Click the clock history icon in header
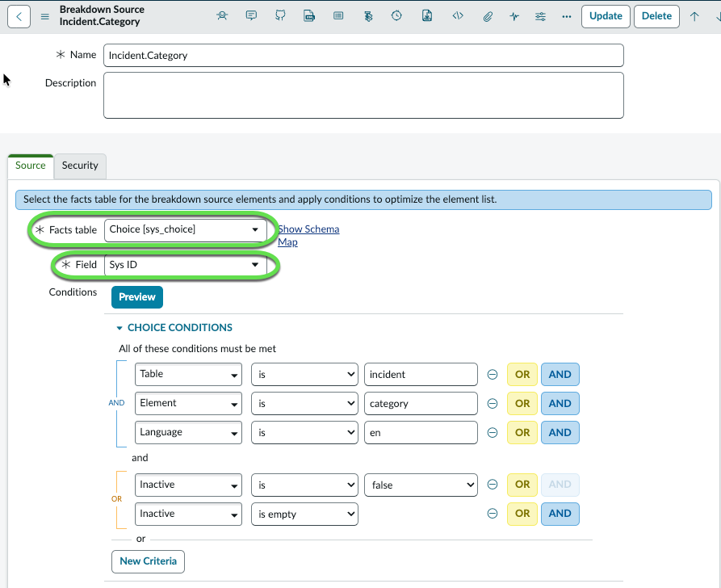Screen dimensions: 721x588 pyautogui.click(x=396, y=16)
